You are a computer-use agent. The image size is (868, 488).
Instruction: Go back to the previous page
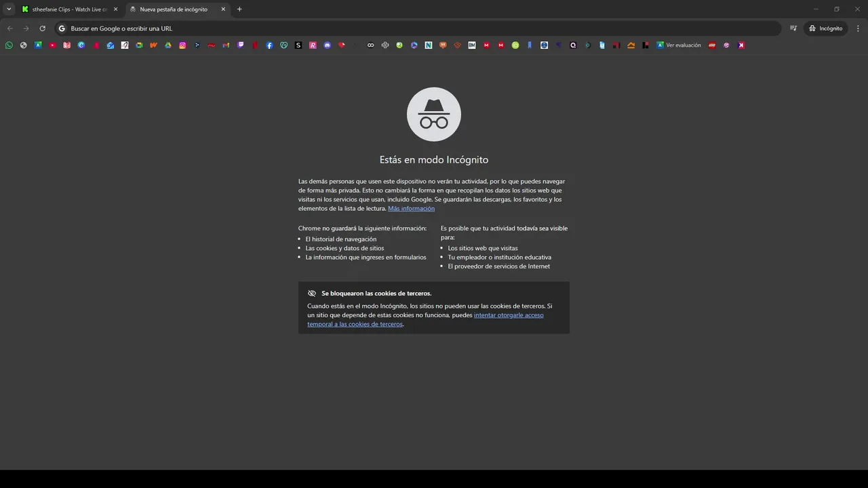click(9, 28)
